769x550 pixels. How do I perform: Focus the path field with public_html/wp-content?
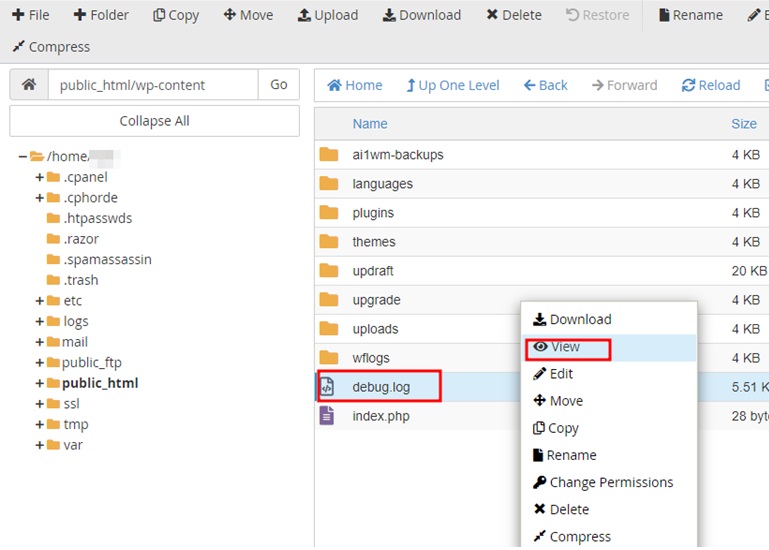pos(153,84)
